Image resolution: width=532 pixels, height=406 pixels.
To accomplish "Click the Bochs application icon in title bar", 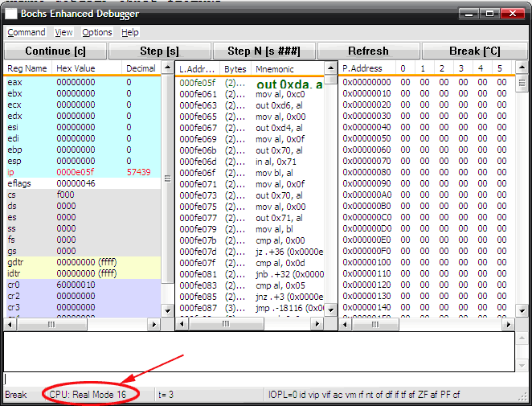I will click(x=11, y=14).
